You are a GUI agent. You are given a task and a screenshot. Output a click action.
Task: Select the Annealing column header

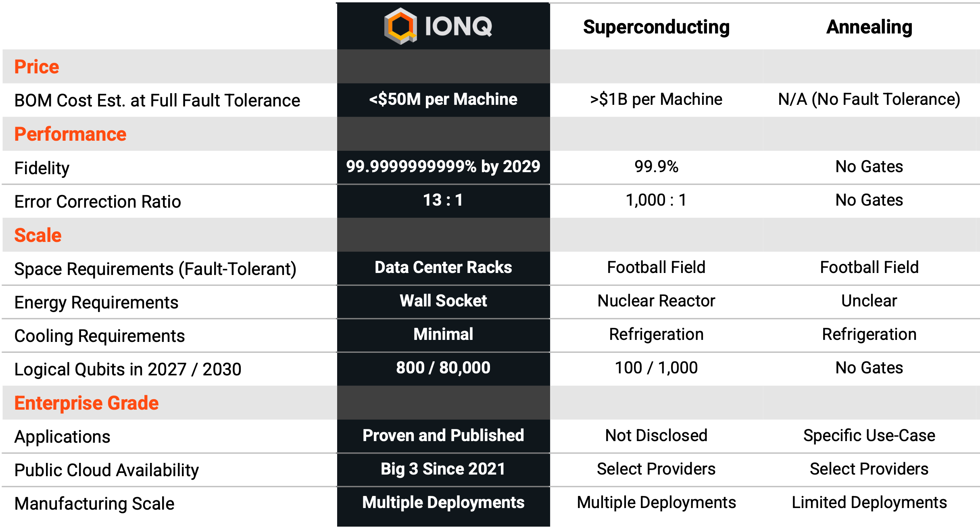pyautogui.click(x=869, y=27)
